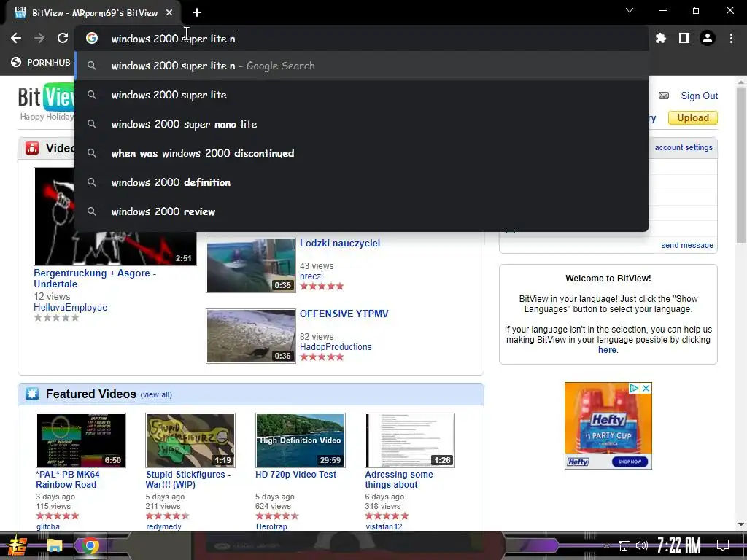Open the account settings link

click(684, 147)
